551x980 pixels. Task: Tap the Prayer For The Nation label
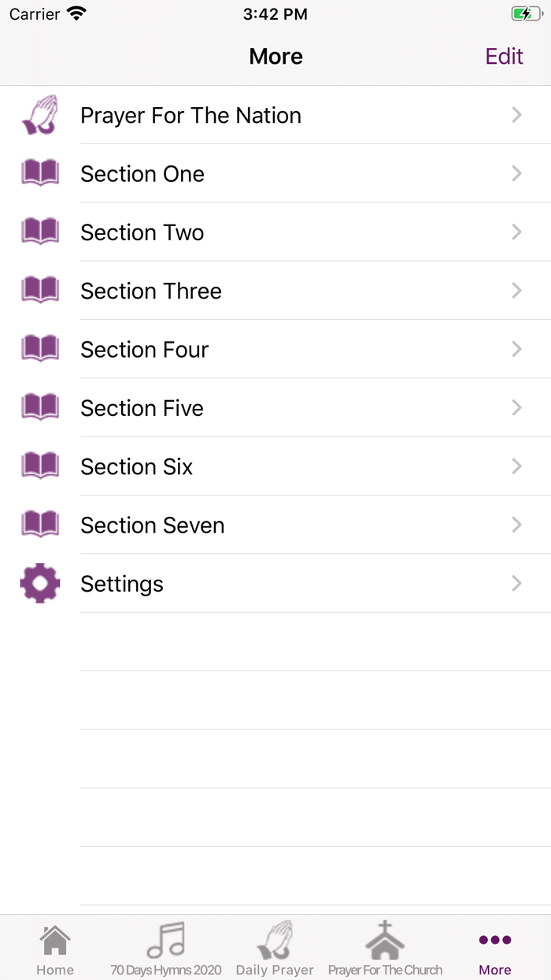point(190,115)
